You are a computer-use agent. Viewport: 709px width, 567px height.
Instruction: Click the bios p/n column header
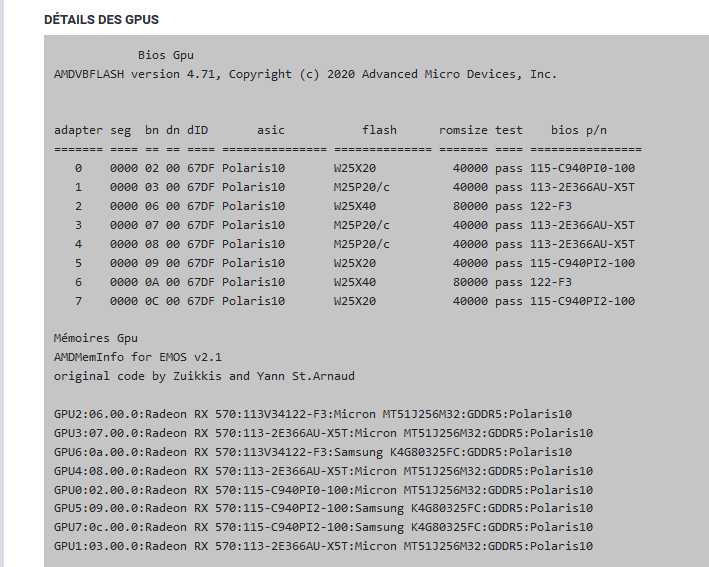[578, 130]
